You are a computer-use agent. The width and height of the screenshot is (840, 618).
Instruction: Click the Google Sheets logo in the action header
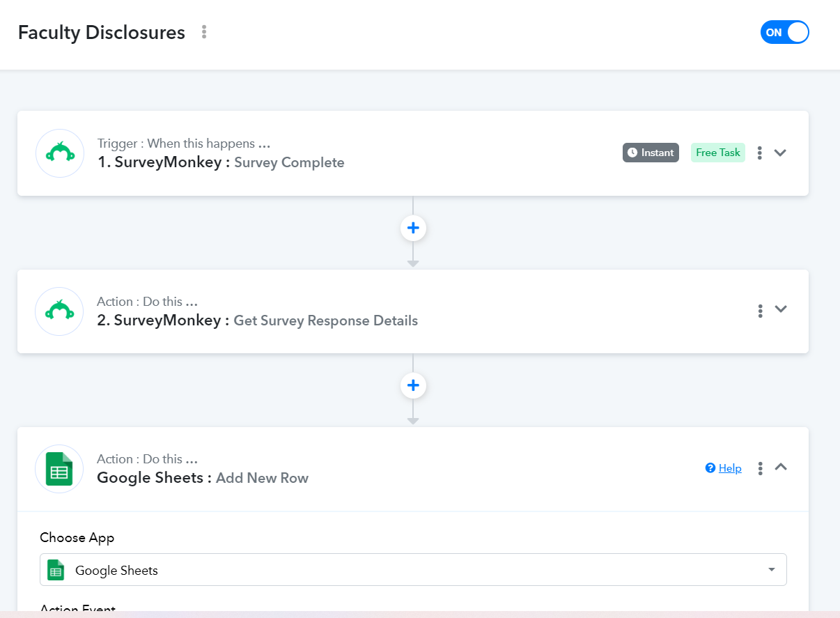pos(60,469)
